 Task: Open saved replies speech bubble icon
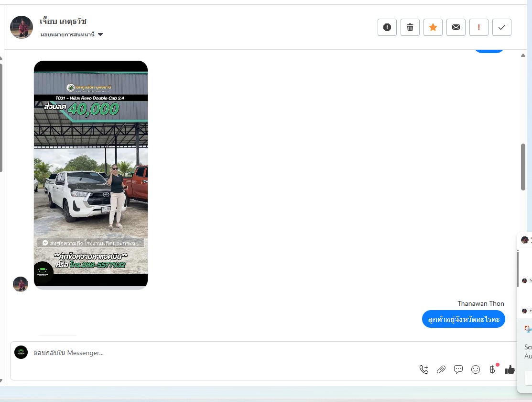458,369
